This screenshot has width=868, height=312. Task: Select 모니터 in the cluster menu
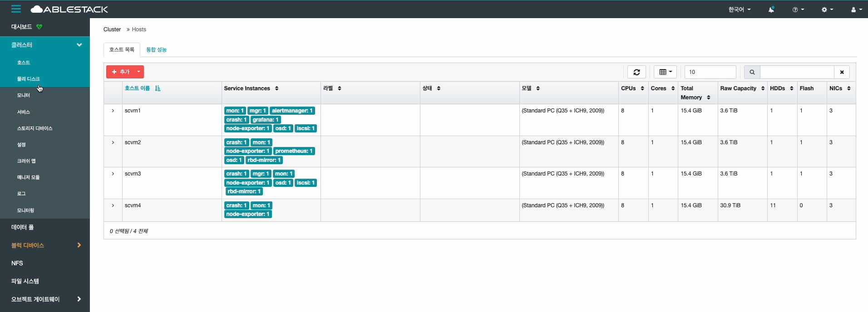[24, 95]
